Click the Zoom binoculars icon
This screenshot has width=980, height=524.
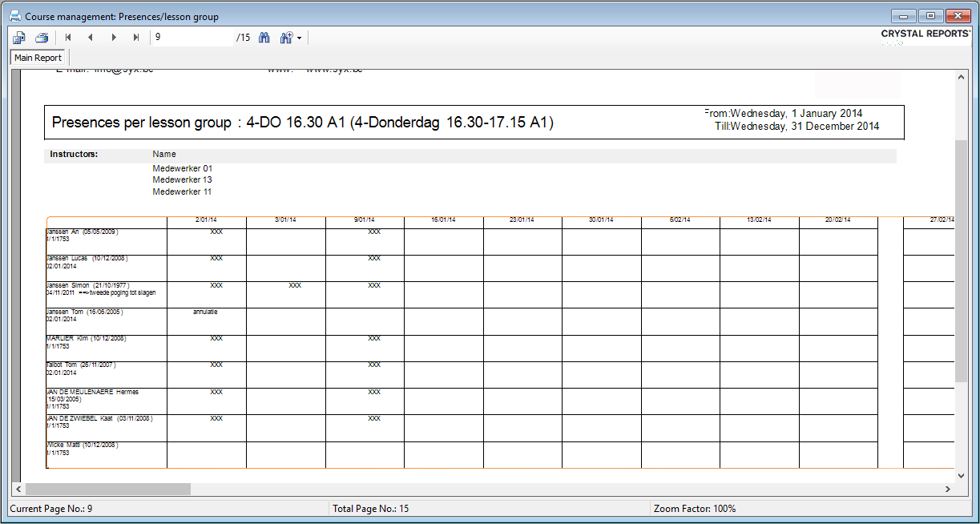[286, 38]
